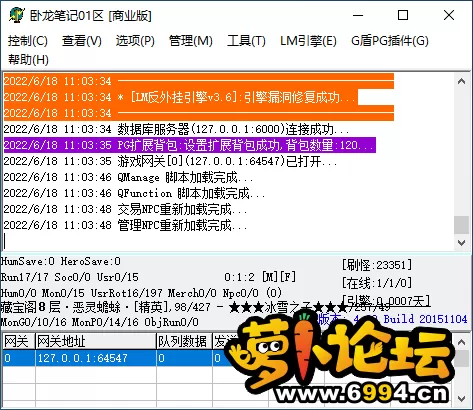Select log line 数据库服务器 连接成功
This screenshot has height=410, width=473.
(177, 129)
